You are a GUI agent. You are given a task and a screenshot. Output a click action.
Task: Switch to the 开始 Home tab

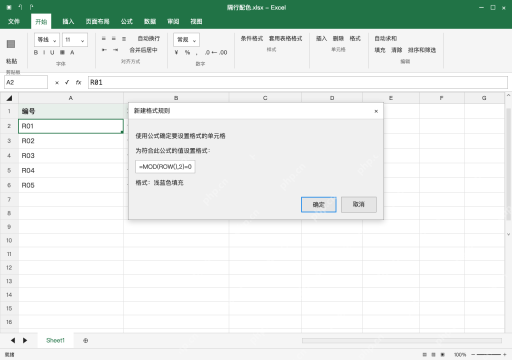coord(41,21)
